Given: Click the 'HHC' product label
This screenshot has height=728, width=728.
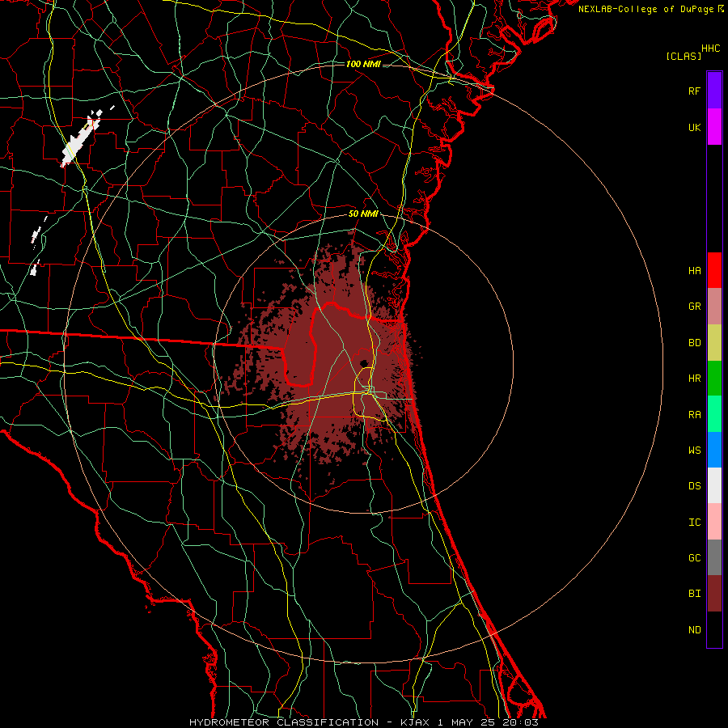Looking at the screenshot, I should click(x=711, y=49).
